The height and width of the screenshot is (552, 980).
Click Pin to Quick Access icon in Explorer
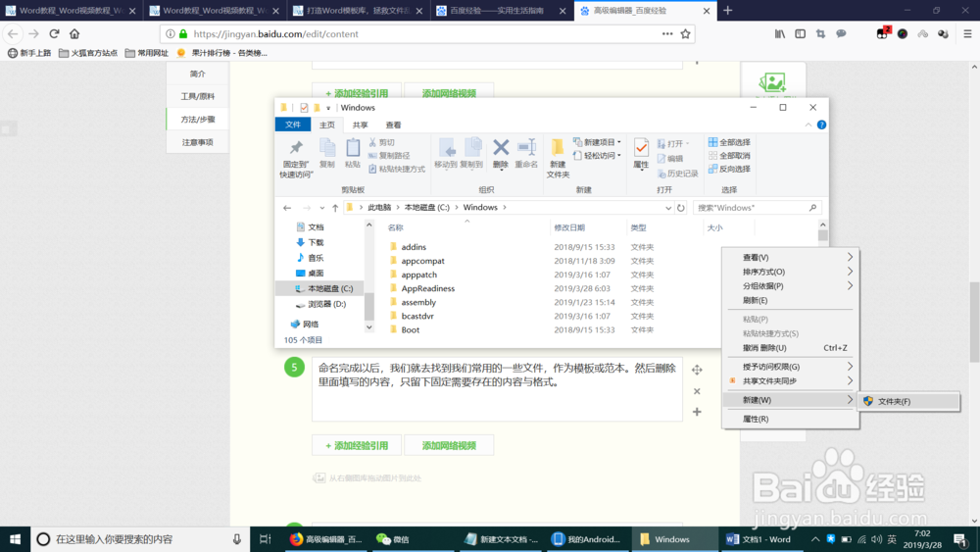click(x=296, y=148)
